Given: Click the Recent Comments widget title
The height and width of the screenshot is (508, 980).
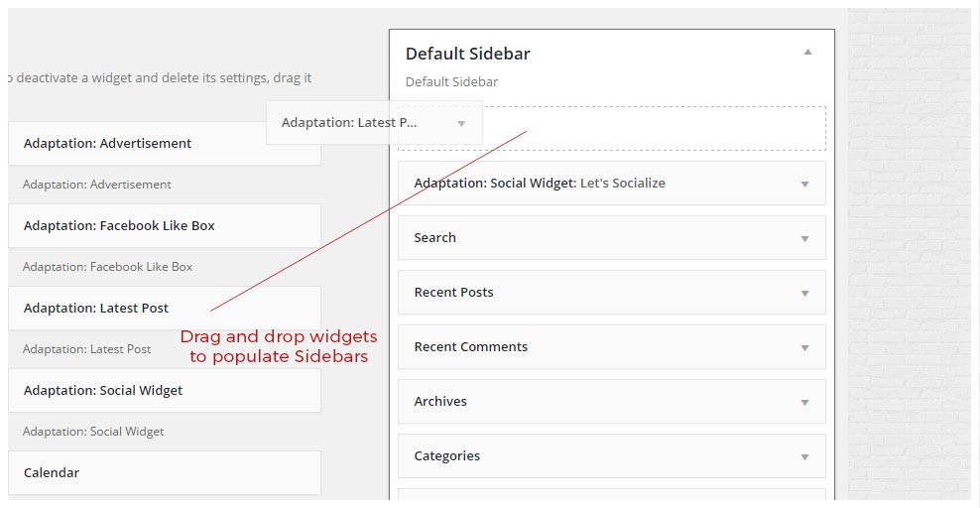Looking at the screenshot, I should (470, 347).
